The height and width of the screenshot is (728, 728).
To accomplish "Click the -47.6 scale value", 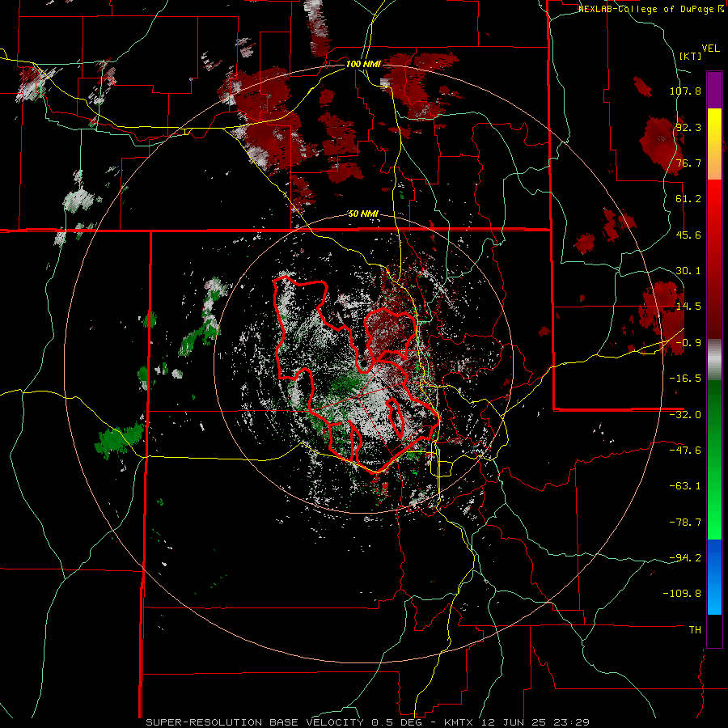I will (685, 450).
